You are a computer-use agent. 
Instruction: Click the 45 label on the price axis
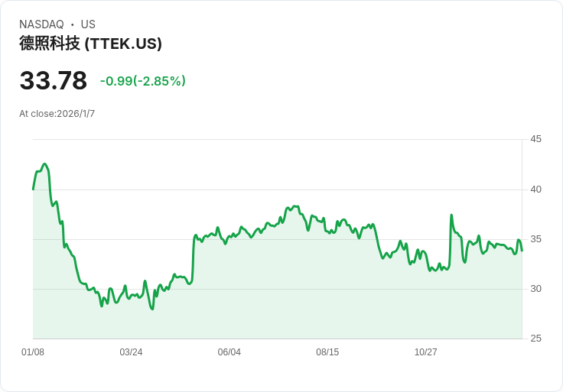(x=535, y=139)
